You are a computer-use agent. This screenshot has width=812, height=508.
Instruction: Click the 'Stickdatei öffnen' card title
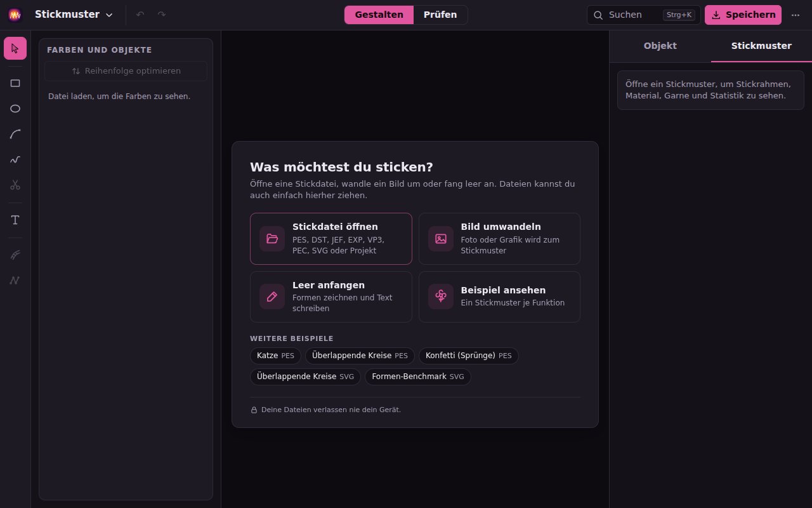click(x=335, y=227)
